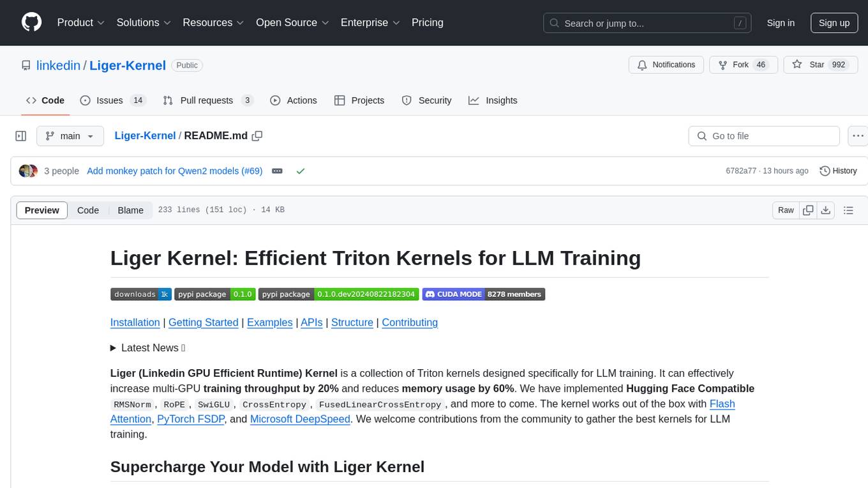
Task: Expand the Latest News disclosure triangle
Action: pyautogui.click(x=114, y=348)
